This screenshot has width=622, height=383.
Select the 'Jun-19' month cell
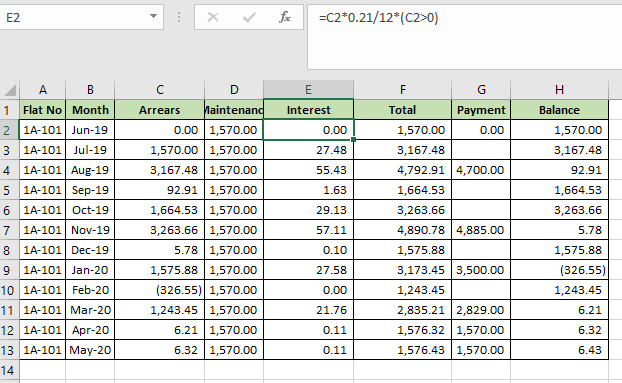coord(90,130)
